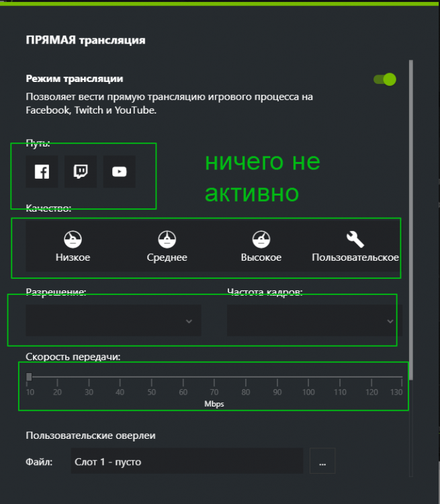440x504 pixels.
Task: Open the Разрешение dropdown list
Action: [x=114, y=321]
